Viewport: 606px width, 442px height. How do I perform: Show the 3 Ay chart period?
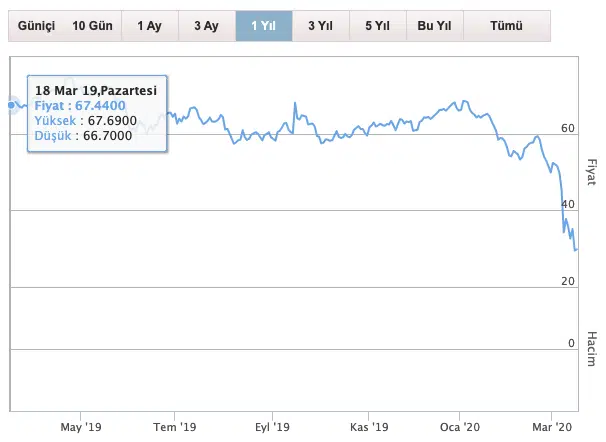point(206,26)
